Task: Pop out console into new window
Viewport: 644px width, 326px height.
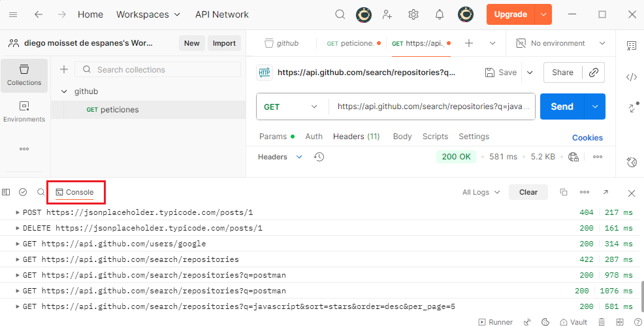Action: 605,192
